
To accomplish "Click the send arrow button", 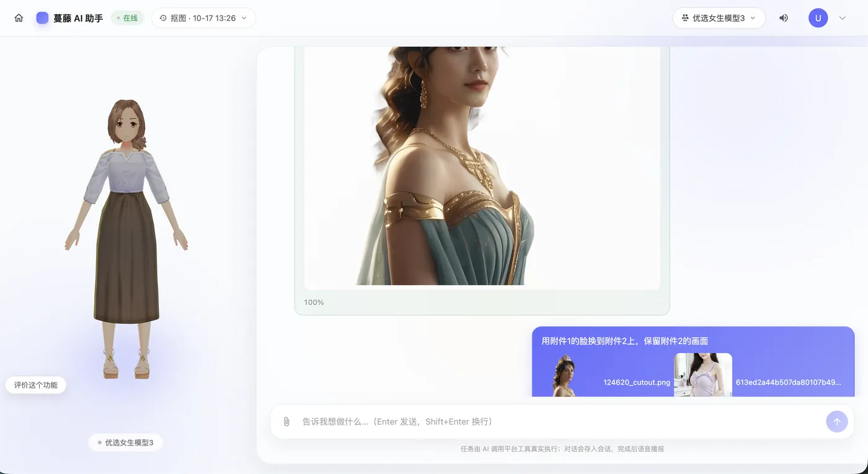I will click(836, 421).
